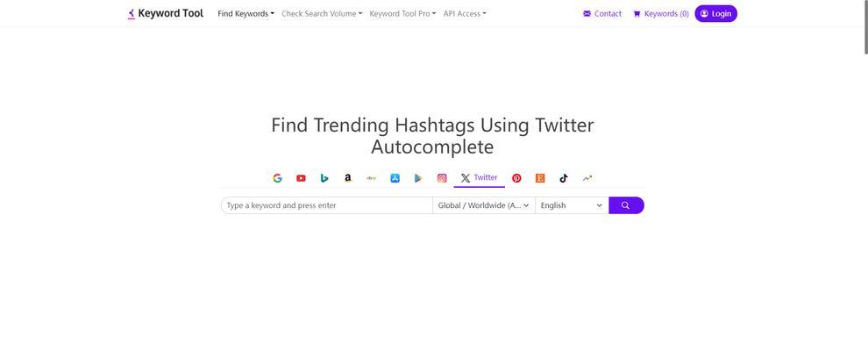This screenshot has height=351, width=868.
Task: Open the Keywords (0) cart
Action: point(661,14)
